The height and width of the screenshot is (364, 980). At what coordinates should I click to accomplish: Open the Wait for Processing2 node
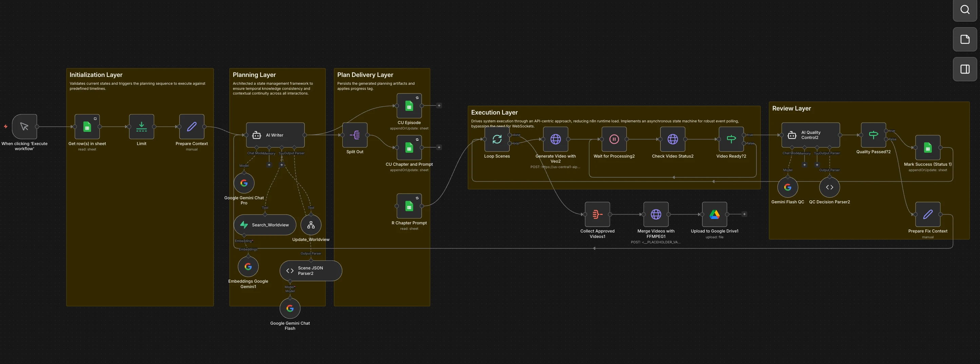[614, 139]
